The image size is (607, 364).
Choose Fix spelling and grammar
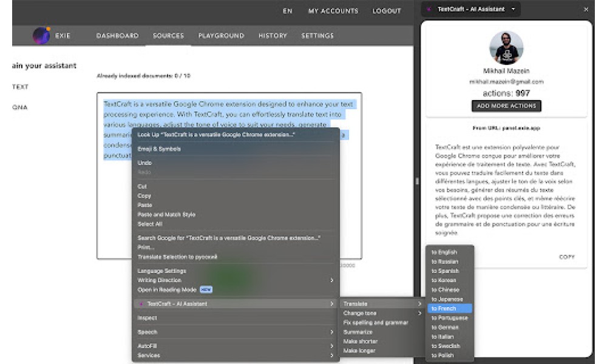pos(382,322)
